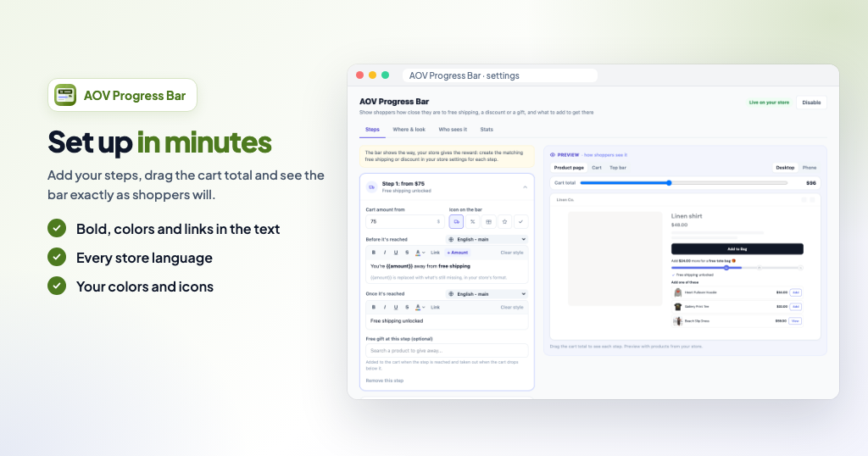868x456 pixels.
Task: Click the Disable button
Action: [x=811, y=103]
